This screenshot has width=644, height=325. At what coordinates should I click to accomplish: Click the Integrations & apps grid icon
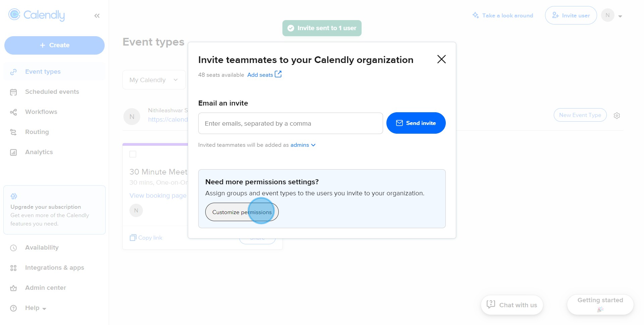tap(13, 268)
